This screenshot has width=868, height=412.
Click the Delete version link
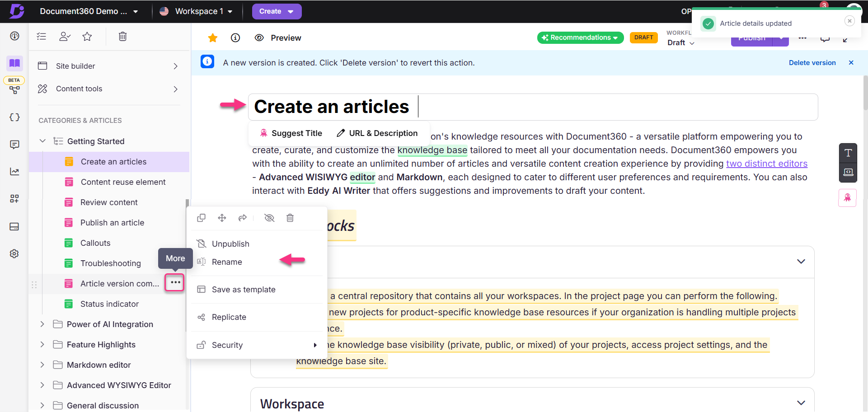tap(812, 63)
